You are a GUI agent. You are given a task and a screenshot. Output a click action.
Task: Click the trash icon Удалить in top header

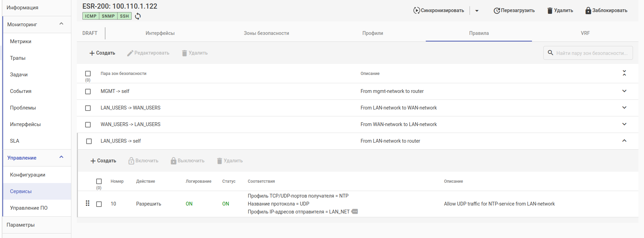pyautogui.click(x=550, y=11)
